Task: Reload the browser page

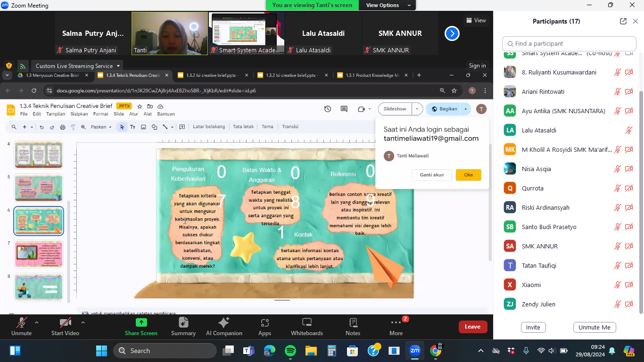Action: (x=34, y=90)
